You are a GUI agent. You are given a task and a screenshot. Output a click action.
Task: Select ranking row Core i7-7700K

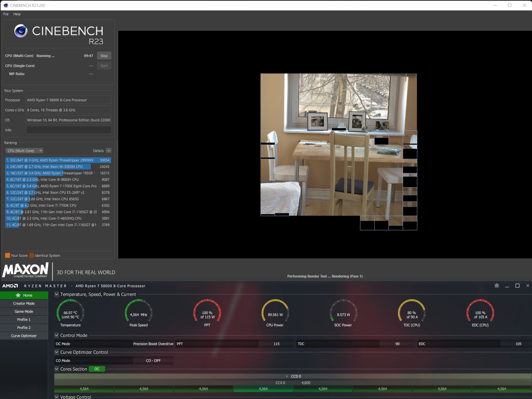58,205
